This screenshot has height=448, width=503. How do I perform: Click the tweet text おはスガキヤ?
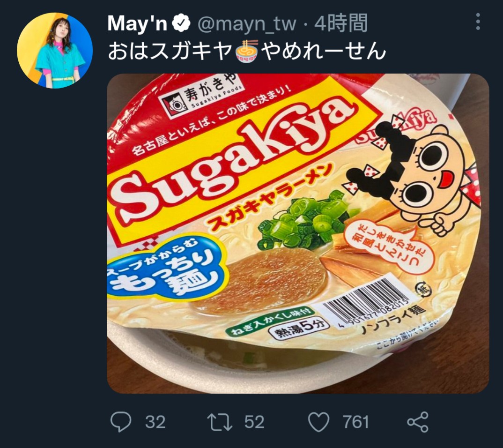[170, 52]
